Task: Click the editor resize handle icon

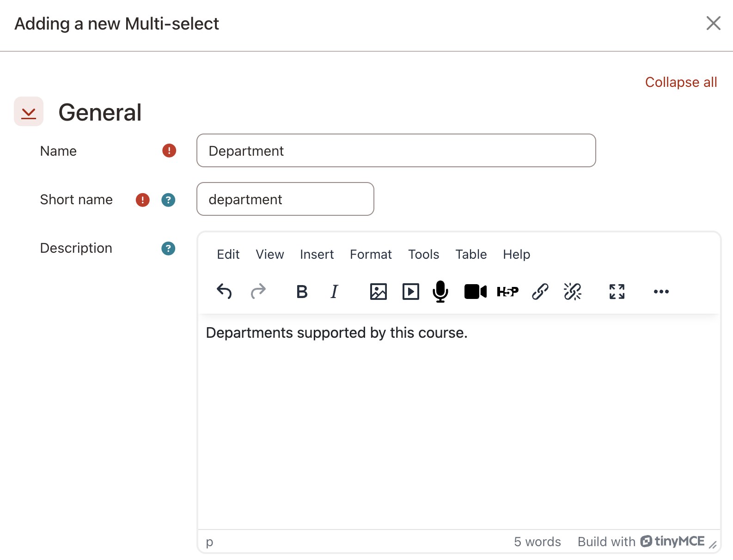Action: pos(713,545)
